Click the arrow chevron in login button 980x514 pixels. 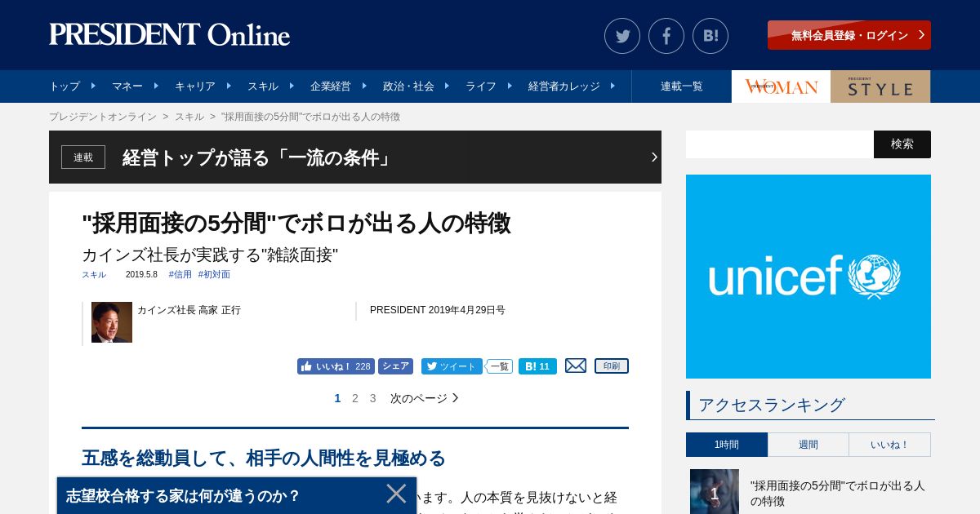click(x=921, y=35)
